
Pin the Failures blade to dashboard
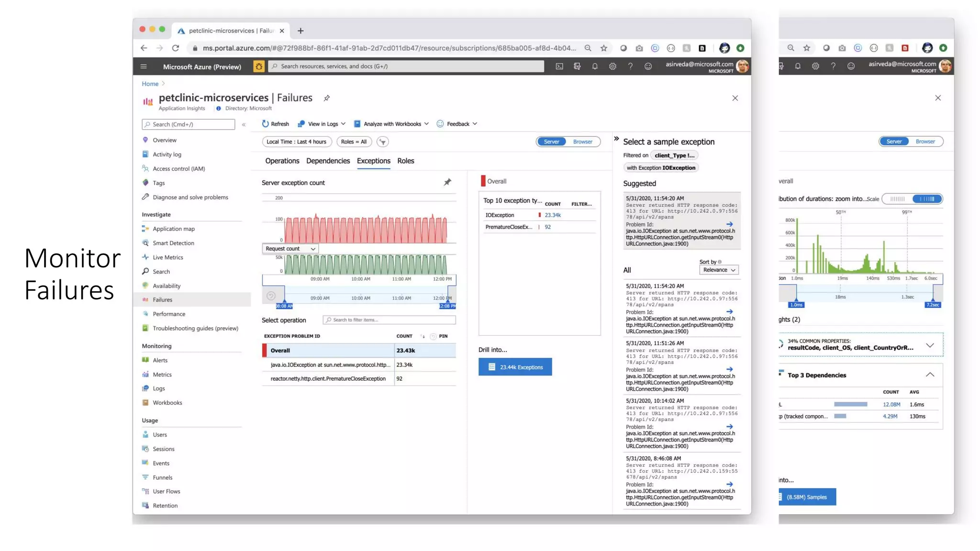coord(326,98)
